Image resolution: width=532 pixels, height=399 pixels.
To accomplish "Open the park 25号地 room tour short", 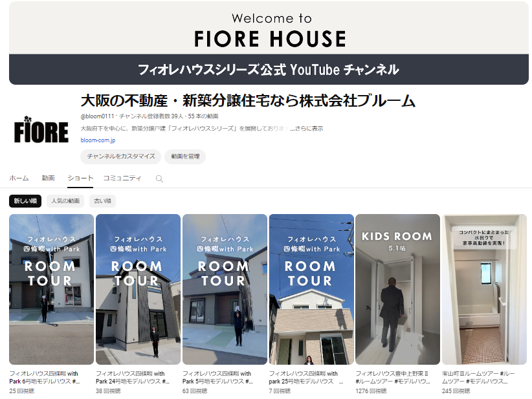I will [x=311, y=289].
